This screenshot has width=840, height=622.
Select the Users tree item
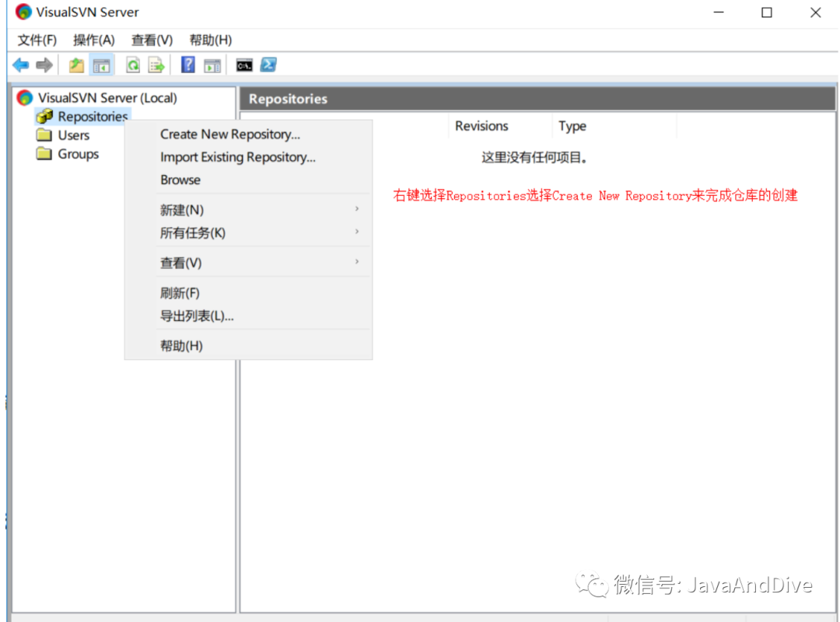tap(73, 135)
